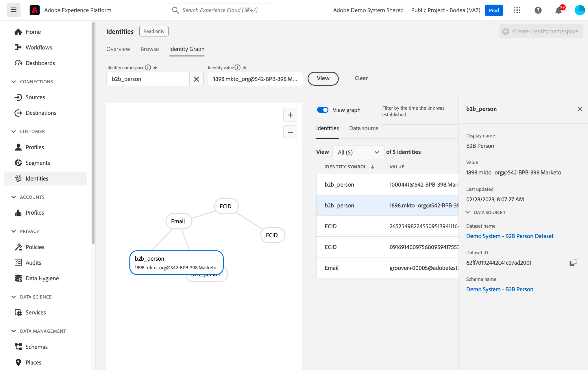Toggle the View graph switch
The image size is (588, 370).
pyautogui.click(x=323, y=110)
